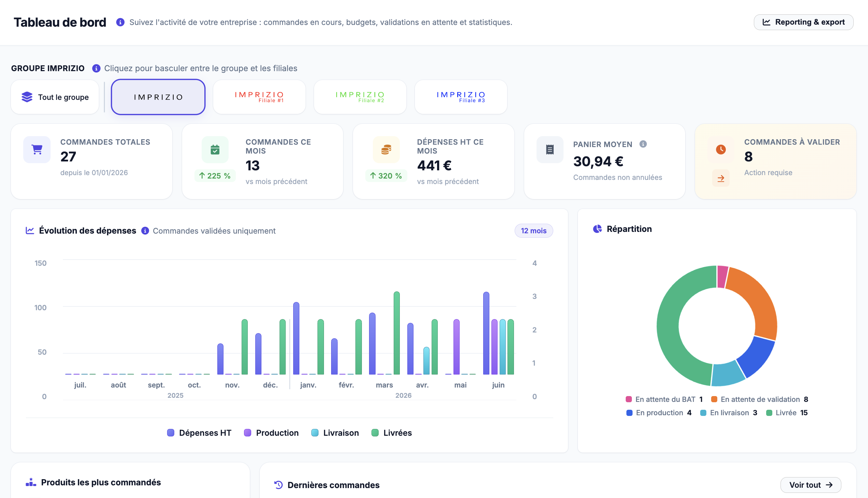
Task: Click the mars month label on chart
Action: [x=384, y=385]
